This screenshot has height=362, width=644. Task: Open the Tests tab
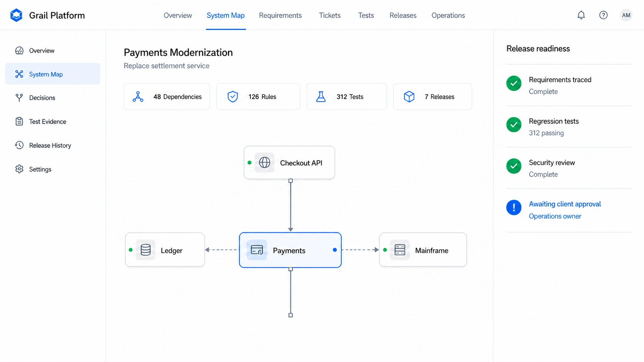pos(366,15)
